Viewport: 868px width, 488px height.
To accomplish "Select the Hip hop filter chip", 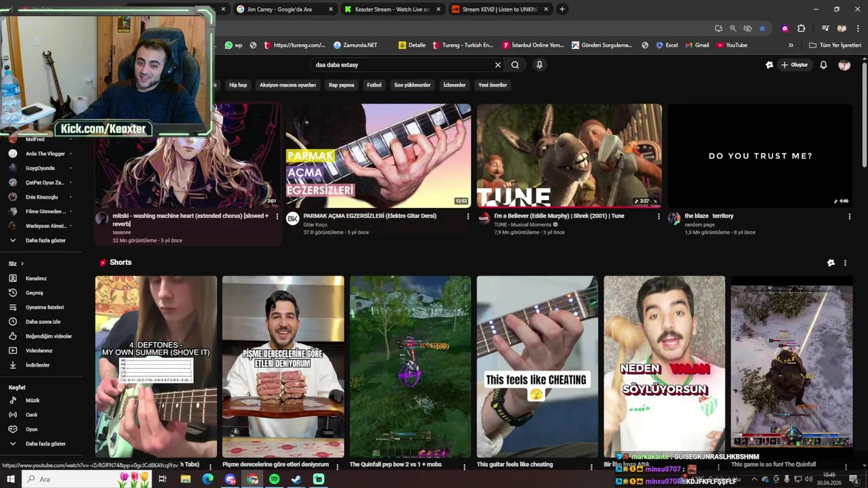I will click(238, 85).
